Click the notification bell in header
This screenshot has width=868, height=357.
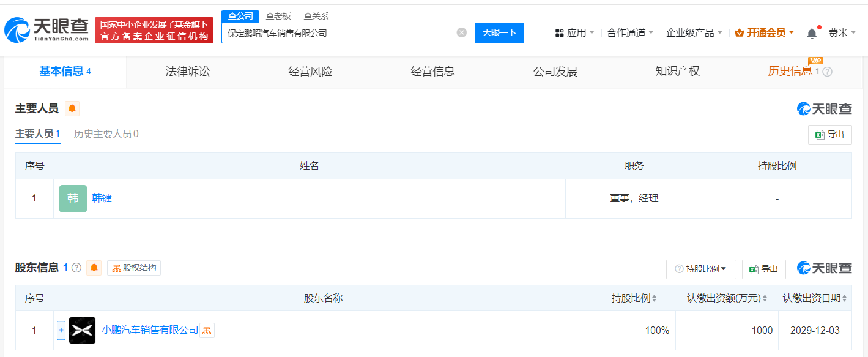coord(812,33)
